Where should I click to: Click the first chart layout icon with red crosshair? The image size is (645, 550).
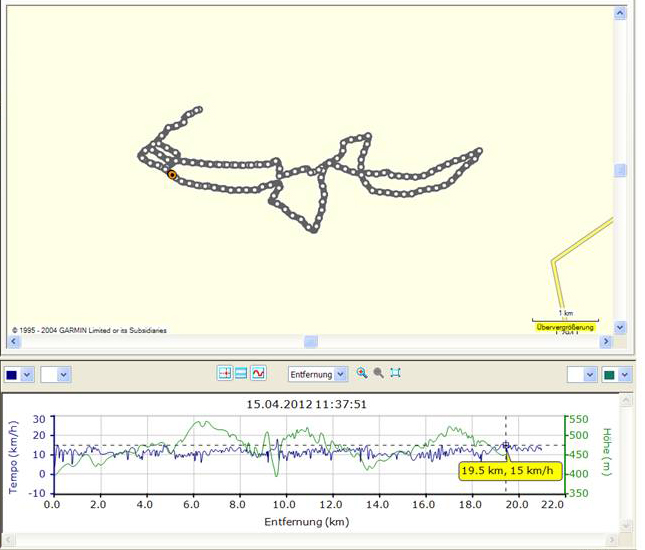tap(225, 373)
